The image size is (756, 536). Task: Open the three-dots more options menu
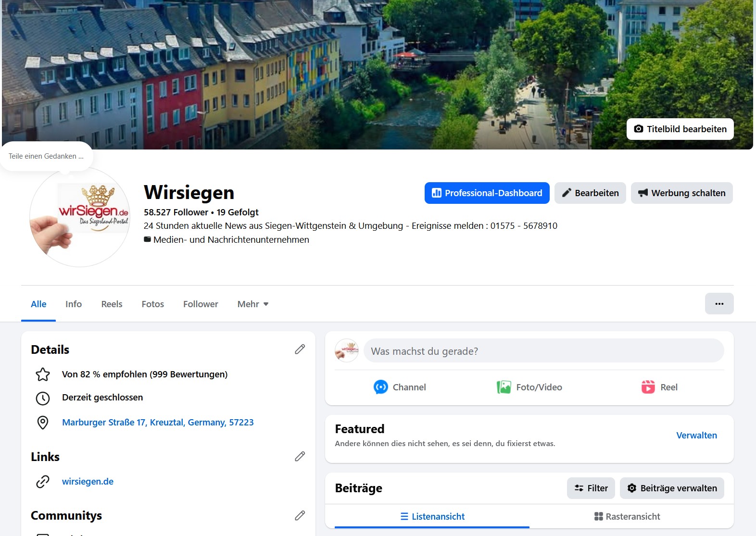(x=719, y=304)
